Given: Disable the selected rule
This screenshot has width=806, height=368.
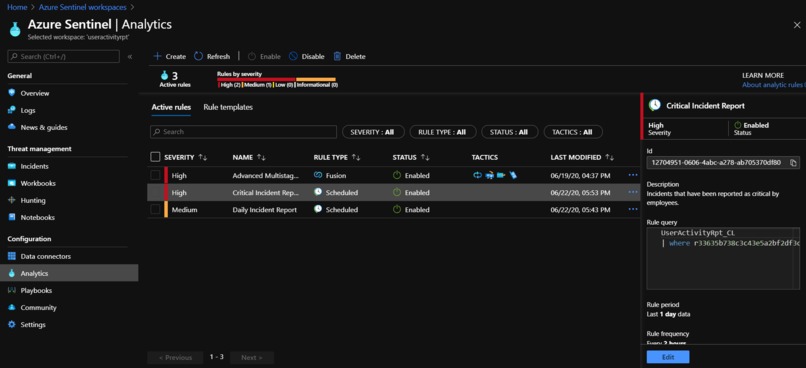Looking at the screenshot, I should click(306, 57).
